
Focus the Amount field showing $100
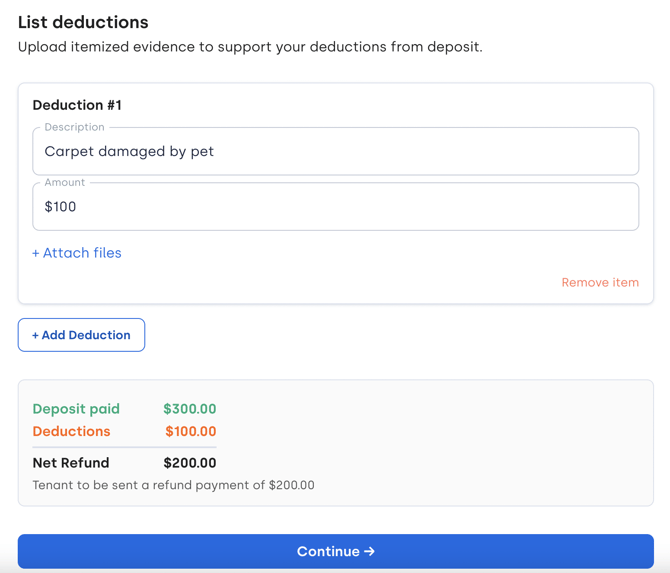click(x=335, y=207)
